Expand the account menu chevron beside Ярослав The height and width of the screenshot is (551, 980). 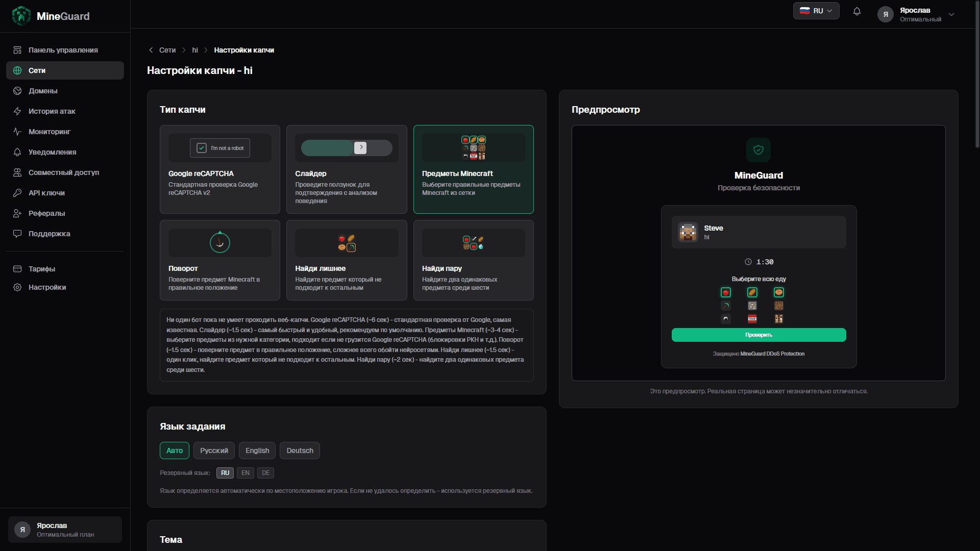click(x=951, y=14)
